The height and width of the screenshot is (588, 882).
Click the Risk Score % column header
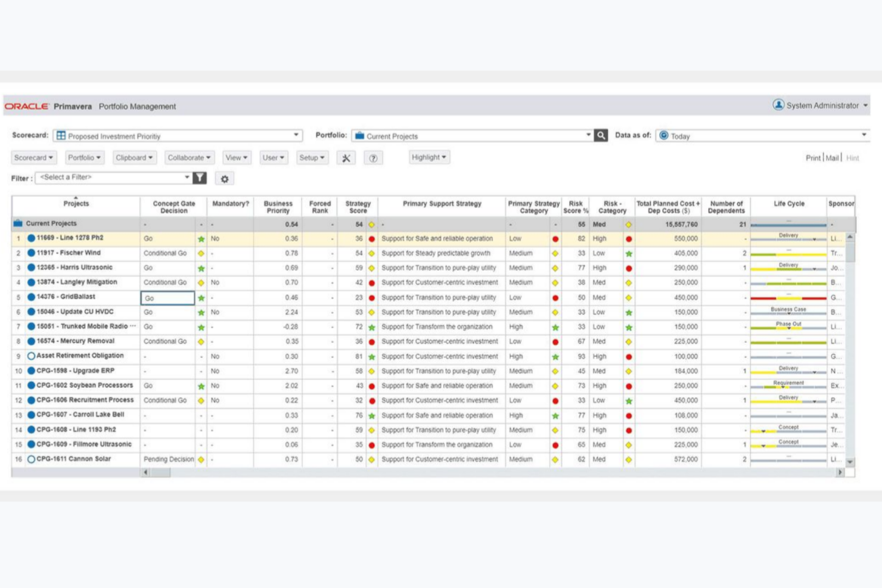575,207
